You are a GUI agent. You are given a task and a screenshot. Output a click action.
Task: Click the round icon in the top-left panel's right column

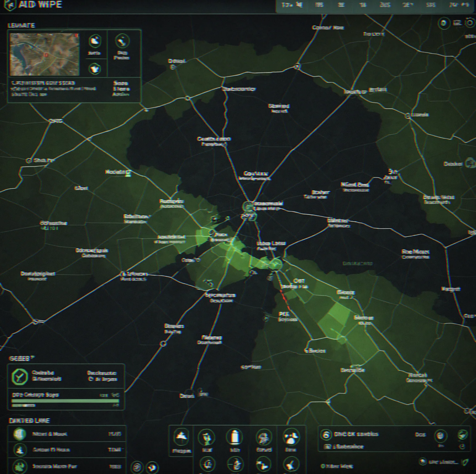tap(122, 41)
